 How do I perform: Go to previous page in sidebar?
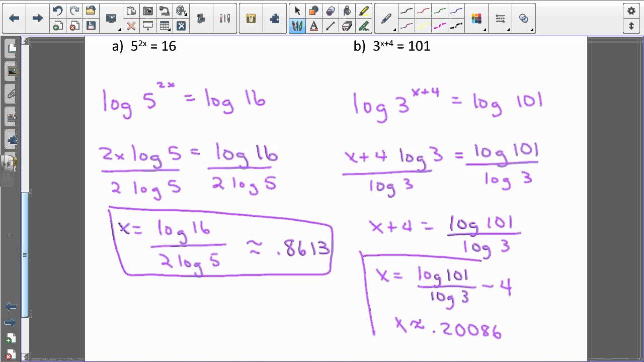[11, 306]
